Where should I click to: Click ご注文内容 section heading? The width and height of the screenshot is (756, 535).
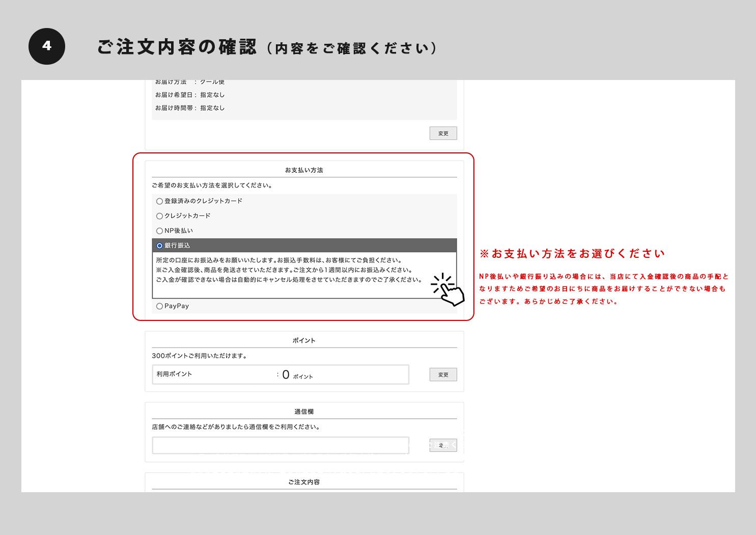[304, 482]
